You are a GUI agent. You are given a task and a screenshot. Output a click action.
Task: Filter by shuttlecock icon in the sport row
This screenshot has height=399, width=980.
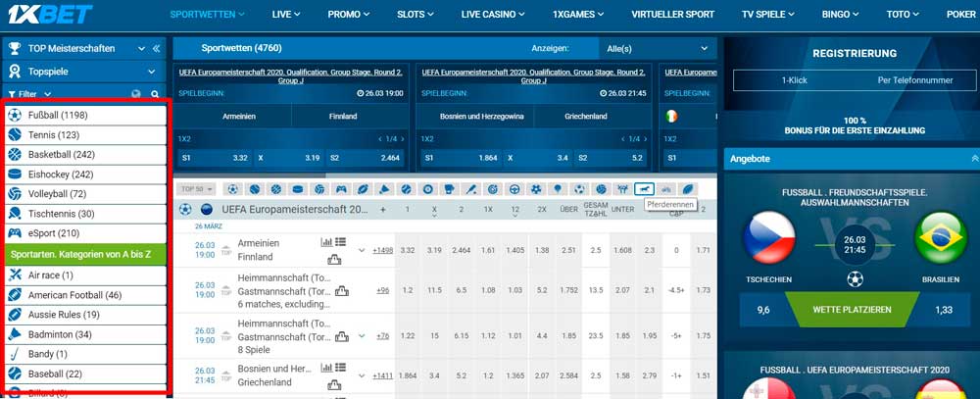click(x=384, y=189)
